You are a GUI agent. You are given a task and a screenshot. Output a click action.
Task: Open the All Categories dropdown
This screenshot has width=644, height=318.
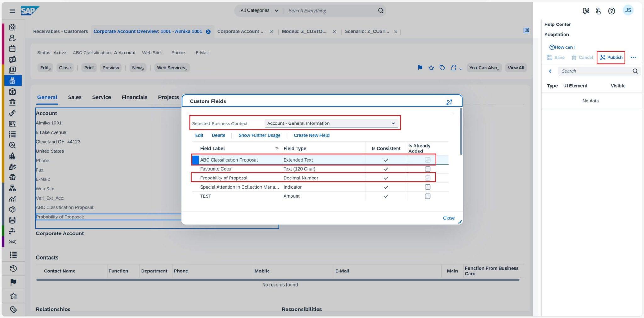[259, 11]
